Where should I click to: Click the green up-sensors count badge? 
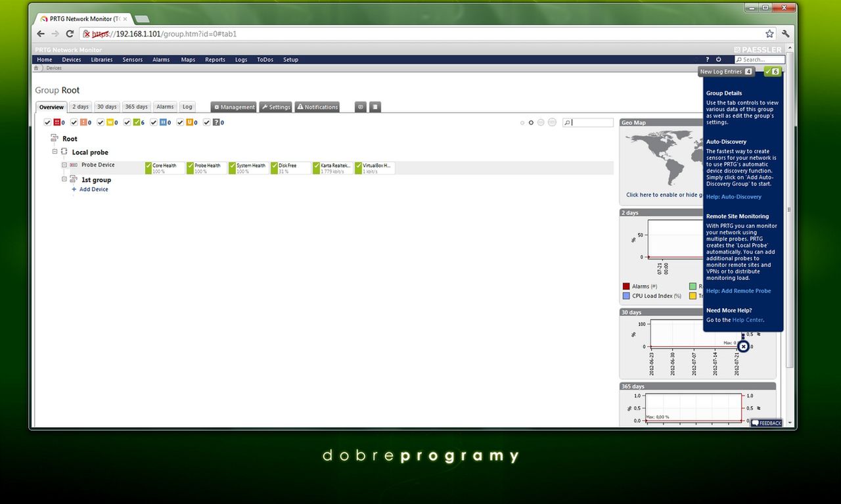(773, 72)
